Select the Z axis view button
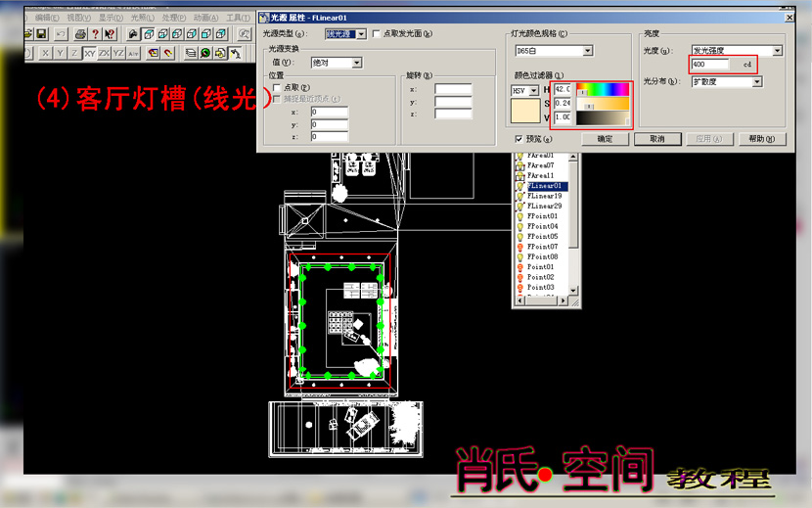The image size is (812, 508). (x=74, y=53)
